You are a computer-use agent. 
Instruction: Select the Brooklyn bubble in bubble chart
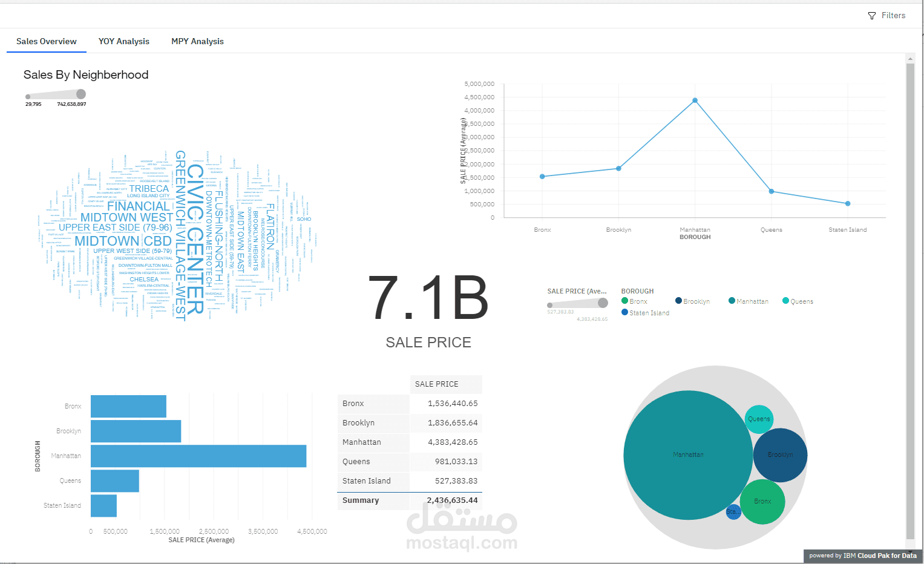(x=780, y=454)
